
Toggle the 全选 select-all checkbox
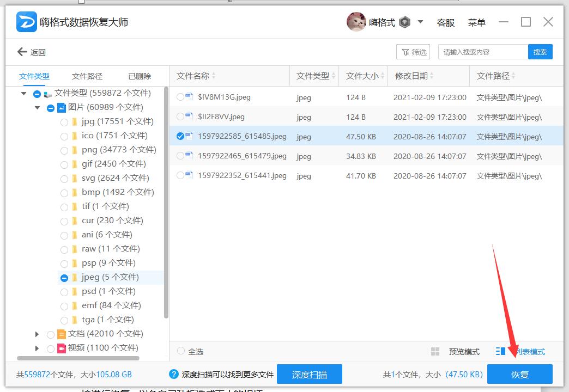pyautogui.click(x=180, y=351)
